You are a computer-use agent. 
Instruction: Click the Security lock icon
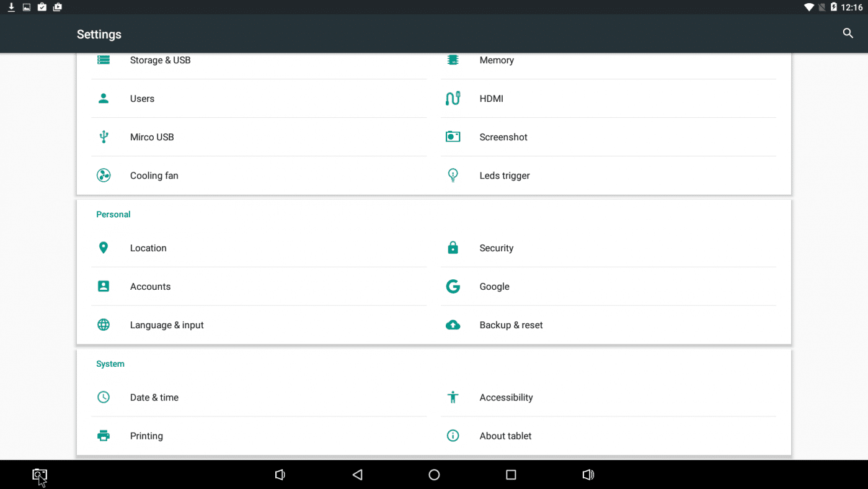(453, 248)
